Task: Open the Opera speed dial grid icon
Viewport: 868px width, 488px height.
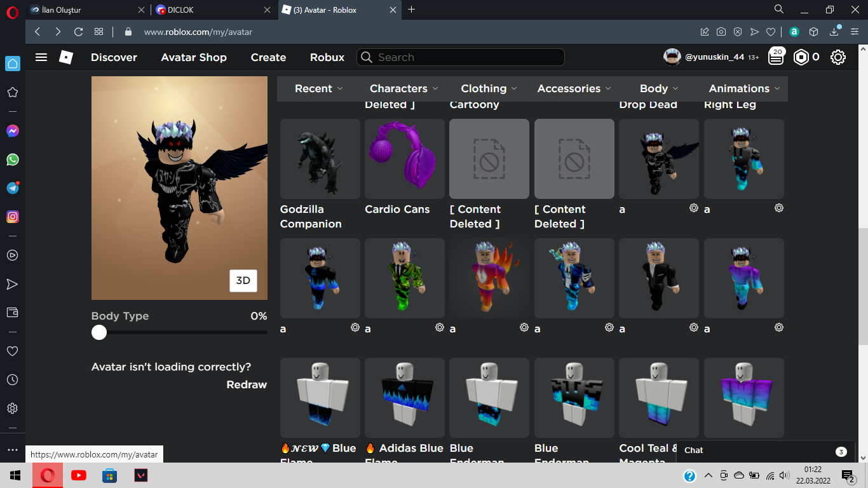Action: pos(98,32)
